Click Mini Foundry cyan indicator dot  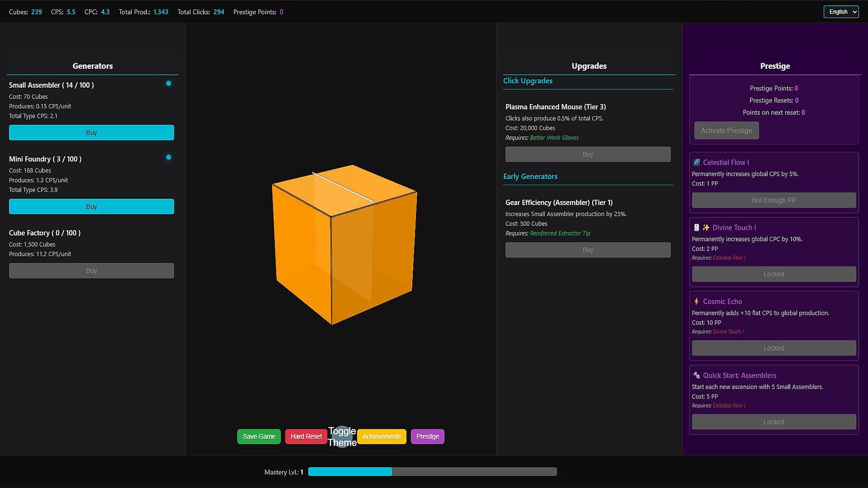(x=169, y=157)
